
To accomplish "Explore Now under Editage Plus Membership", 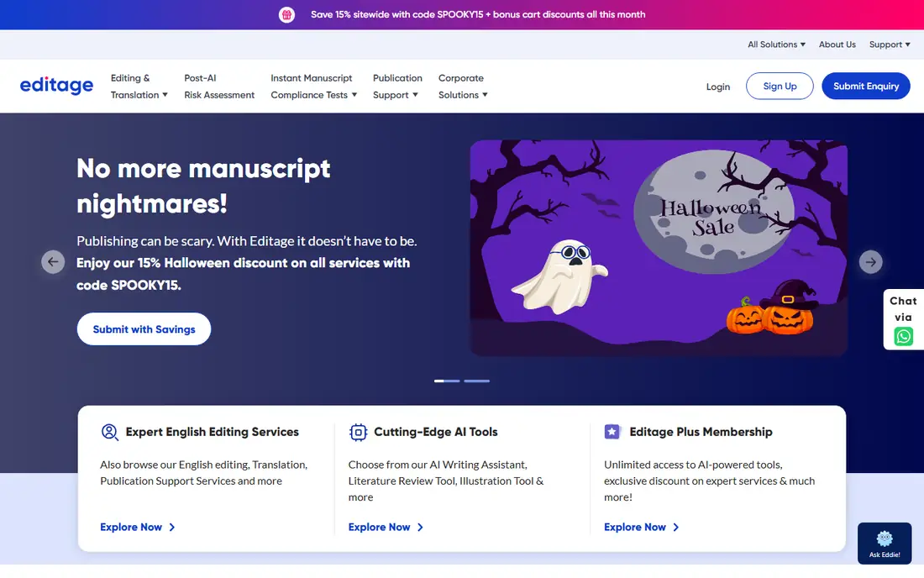I will pos(642,528).
